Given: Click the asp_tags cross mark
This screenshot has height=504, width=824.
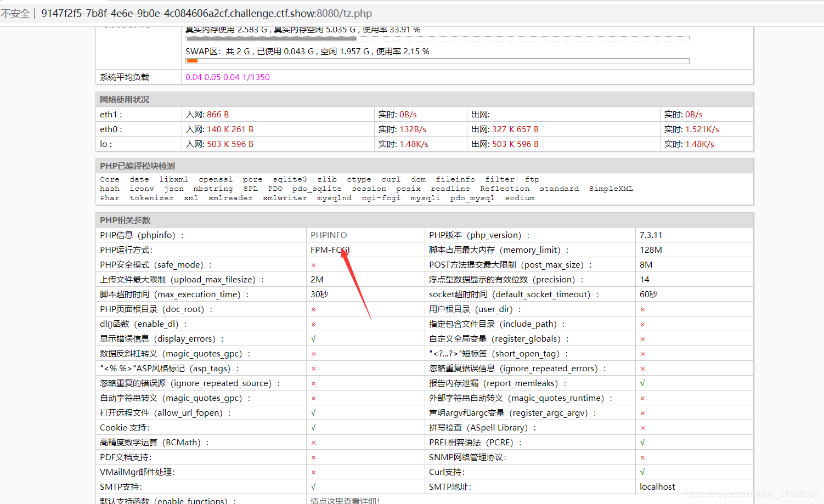Looking at the screenshot, I should 313,369.
